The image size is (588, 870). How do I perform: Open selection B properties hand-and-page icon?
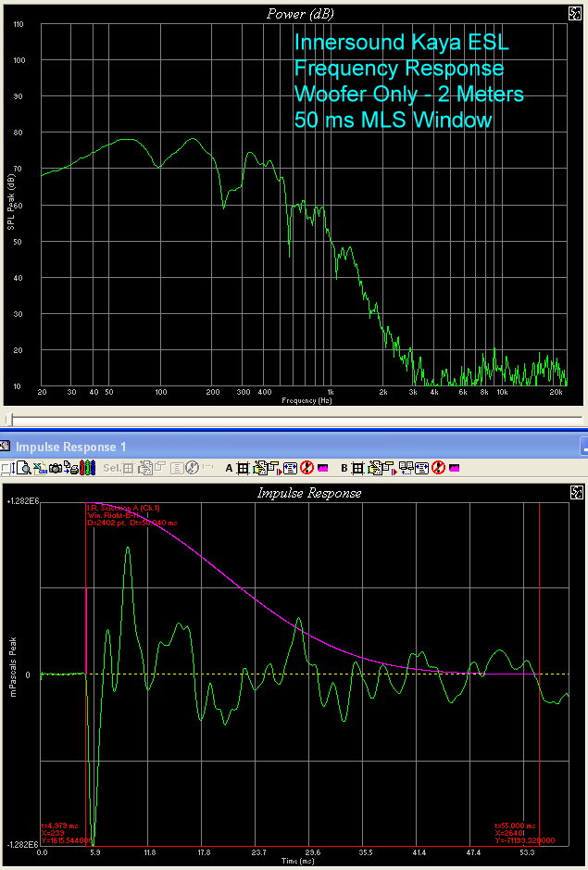pyautogui.click(x=374, y=468)
